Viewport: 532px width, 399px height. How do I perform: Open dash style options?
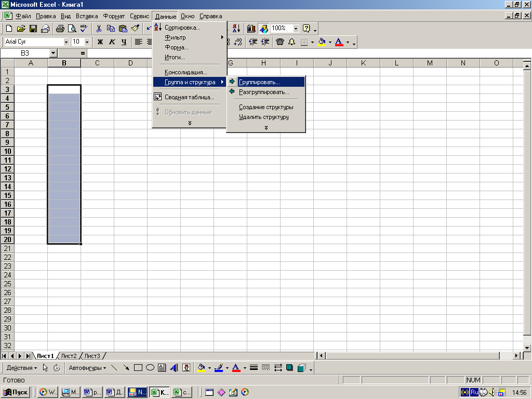coord(265,368)
